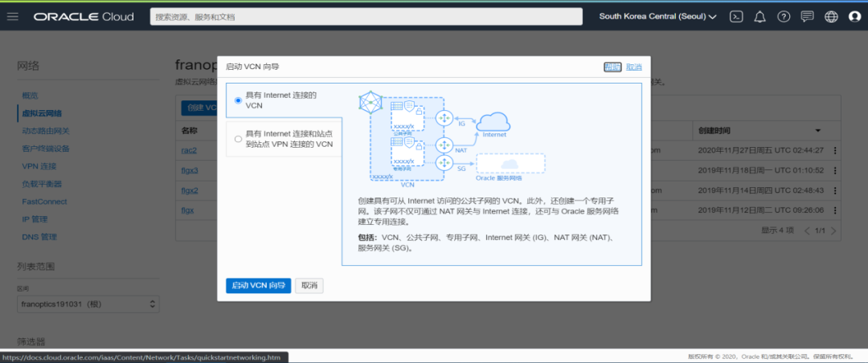This screenshot has width=868, height=363.
Task: Sort by 创建时间 column arrow
Action: coord(817,131)
